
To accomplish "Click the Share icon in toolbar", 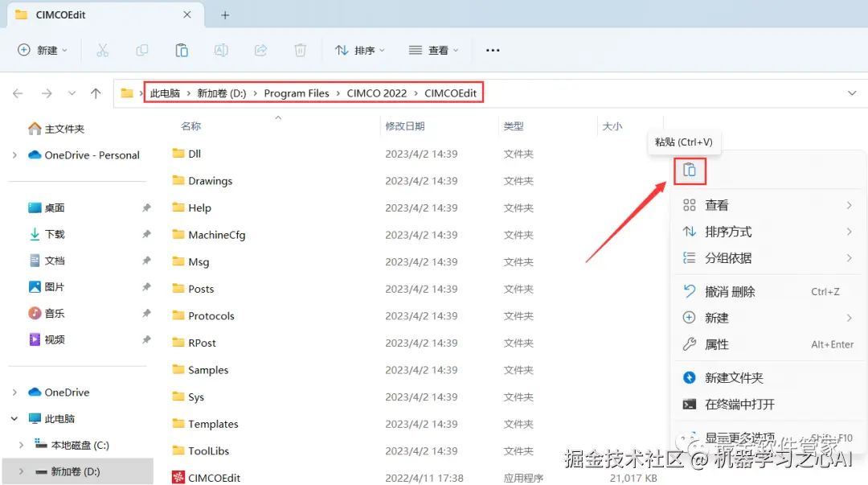I will [x=260, y=51].
